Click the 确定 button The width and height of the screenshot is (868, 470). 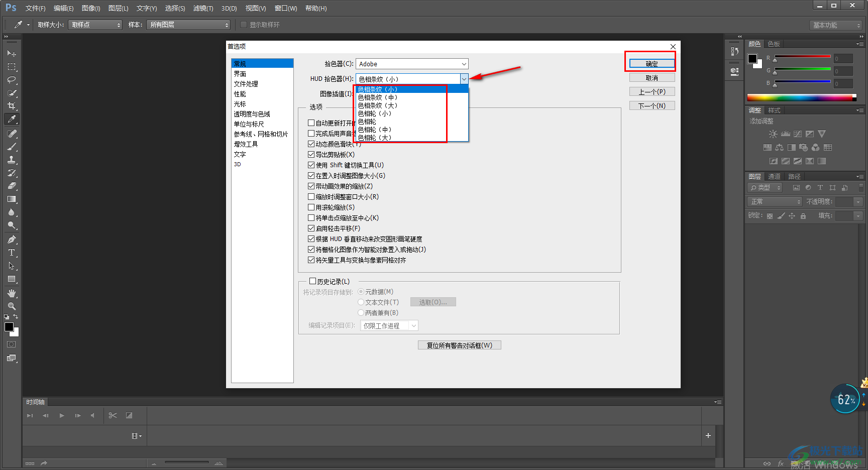point(652,64)
